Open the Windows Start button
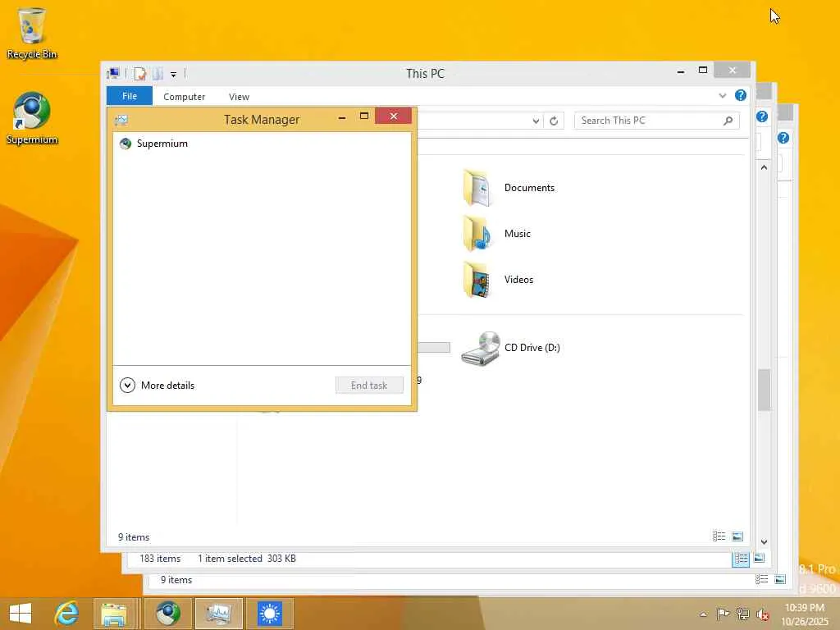Viewport: 840px width, 630px height. 21,614
